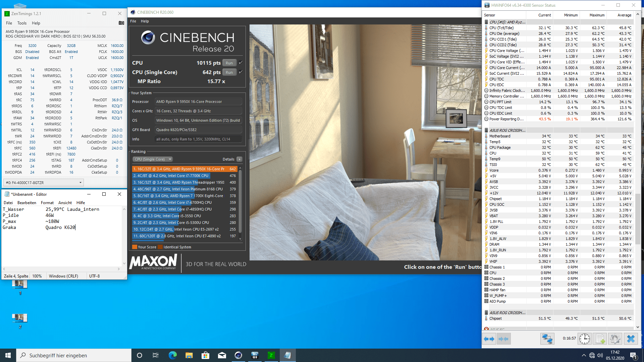This screenshot has height=362, width=644.
Task: Select desktop icon labeled 1
Action: click(19, 287)
